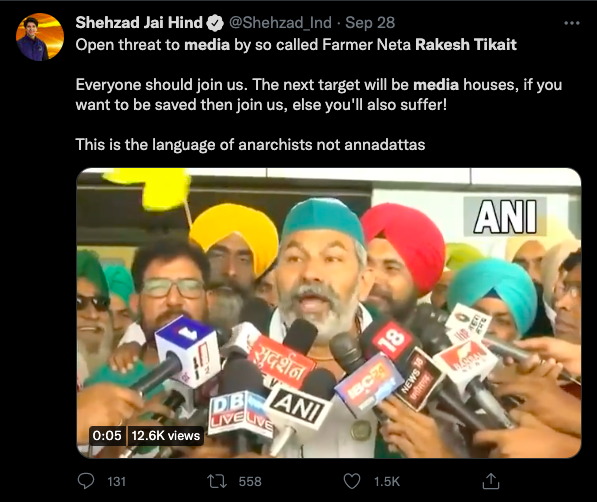This screenshot has width=597, height=502.
Task: Click the 0:05 video duration label
Action: click(107, 435)
